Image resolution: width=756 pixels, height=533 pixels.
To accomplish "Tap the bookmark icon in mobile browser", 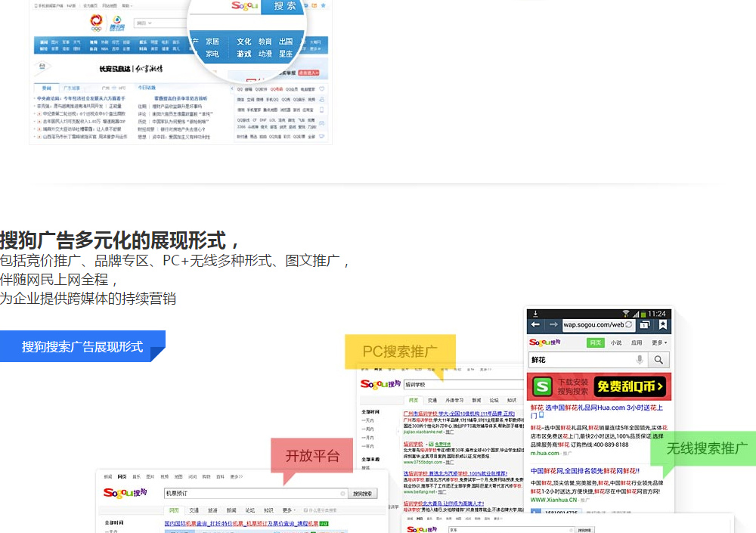I will click(663, 324).
